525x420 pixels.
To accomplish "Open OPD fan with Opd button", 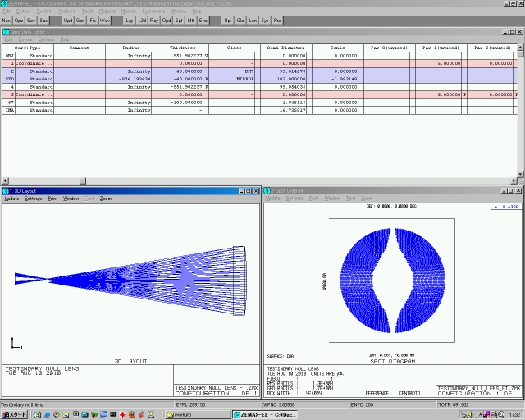I will 167,21.
